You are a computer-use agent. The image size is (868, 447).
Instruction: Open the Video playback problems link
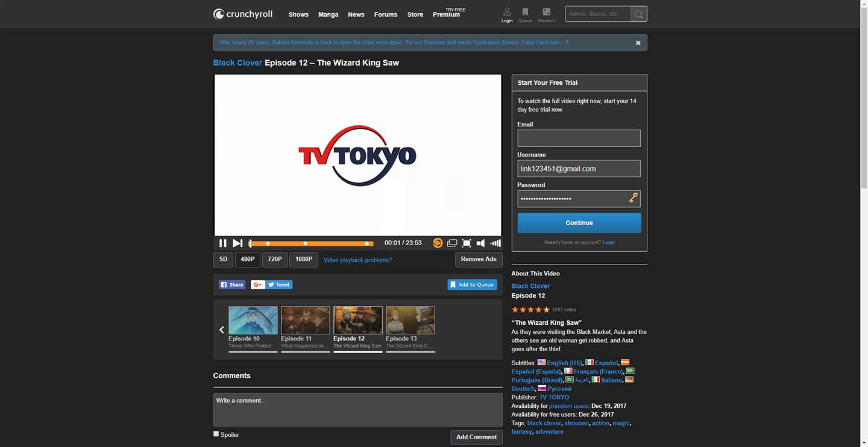[x=358, y=260]
